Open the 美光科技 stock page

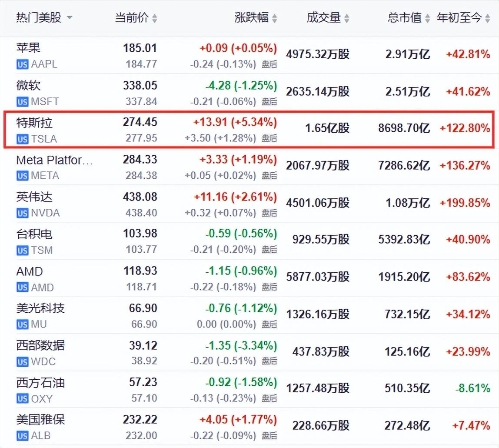(40, 308)
